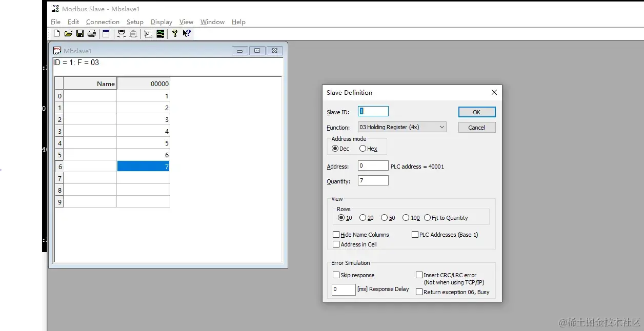The image size is (644, 331).
Task: Open the Edit menu
Action: click(73, 22)
